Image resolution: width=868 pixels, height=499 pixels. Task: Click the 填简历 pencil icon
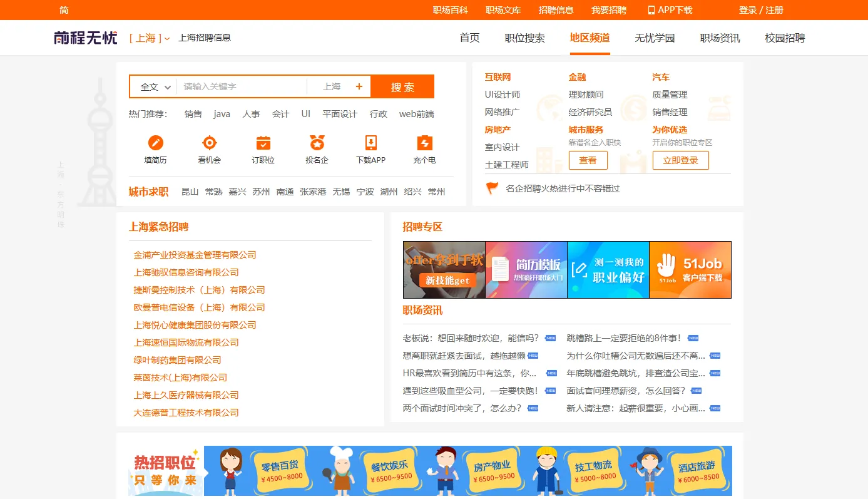click(155, 143)
